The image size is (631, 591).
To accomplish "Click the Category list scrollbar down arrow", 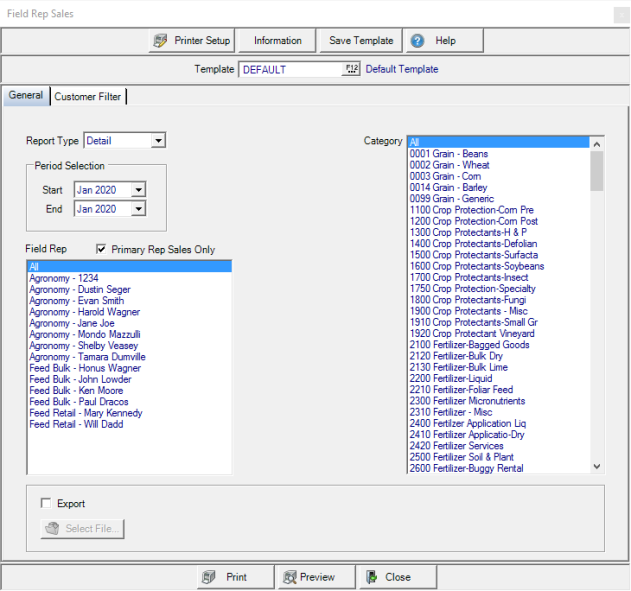I will pyautogui.click(x=597, y=466).
